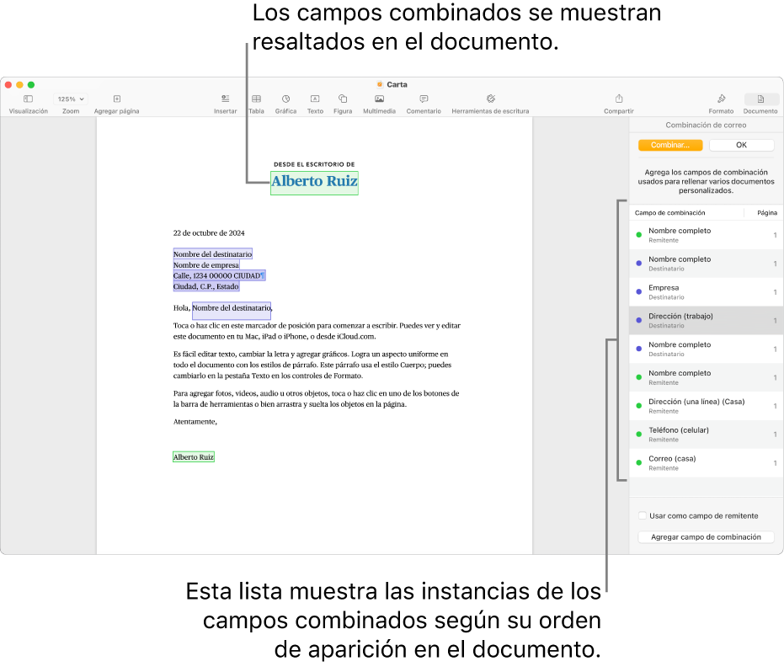The width and height of the screenshot is (784, 672).
Task: Open the Insertar toolbar icon
Action: [x=226, y=99]
